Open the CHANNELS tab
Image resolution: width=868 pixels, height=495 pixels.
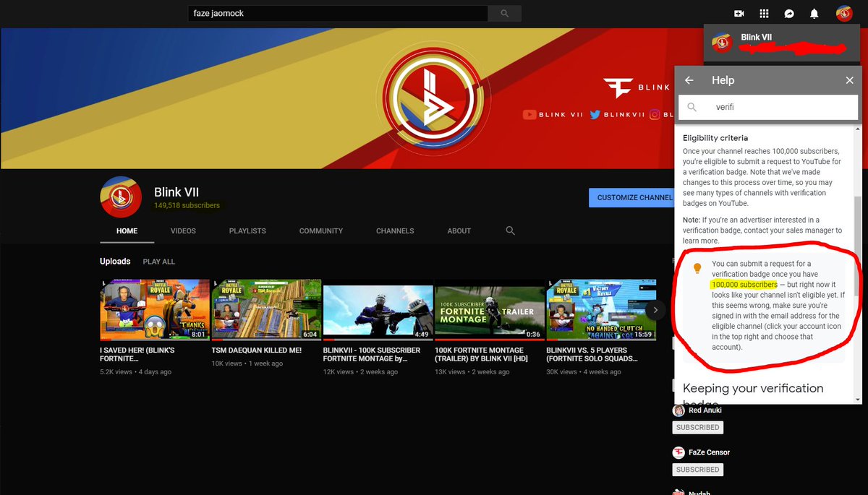tap(395, 231)
